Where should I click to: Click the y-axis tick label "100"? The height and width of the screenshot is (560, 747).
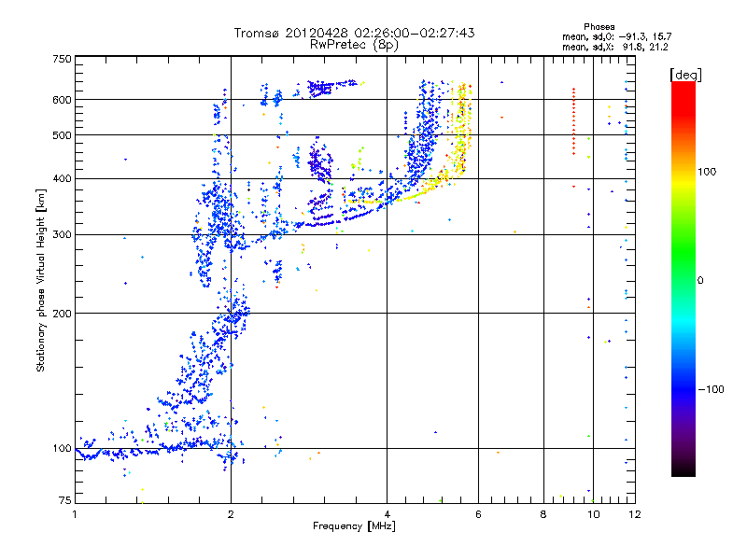(x=62, y=449)
